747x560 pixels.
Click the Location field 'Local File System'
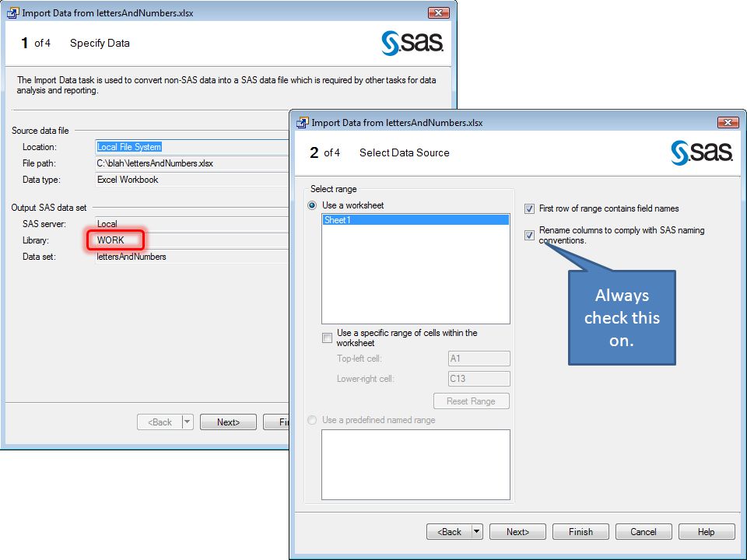(192, 147)
